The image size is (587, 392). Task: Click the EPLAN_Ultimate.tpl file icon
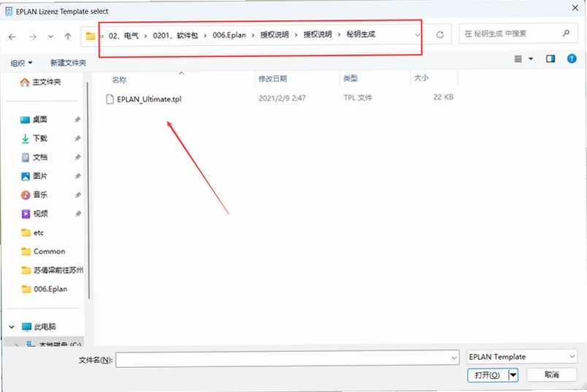point(110,99)
